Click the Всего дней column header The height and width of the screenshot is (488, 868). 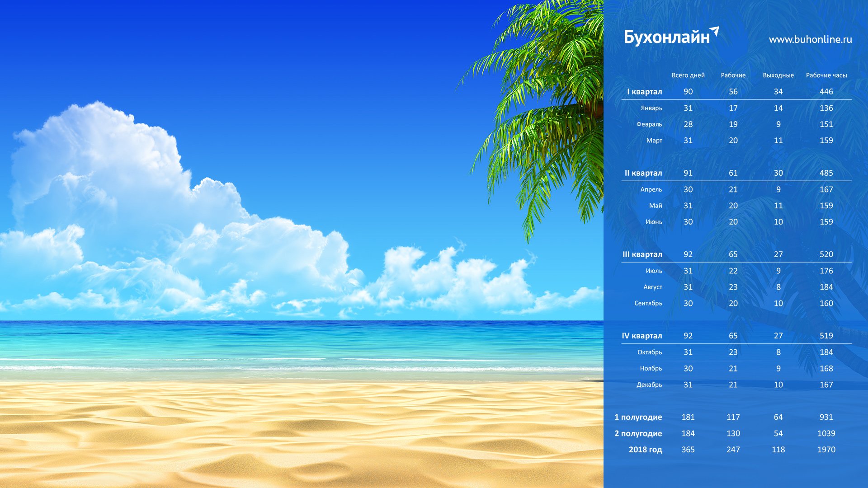click(x=688, y=75)
